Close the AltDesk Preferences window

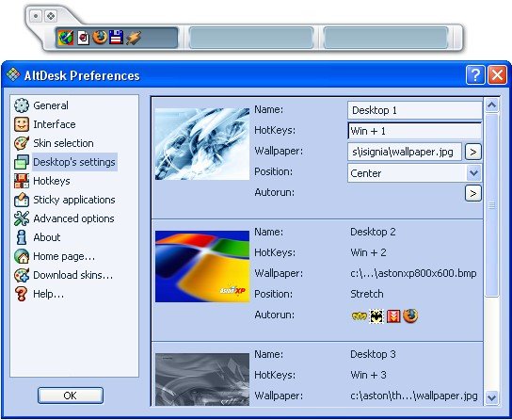click(x=497, y=74)
